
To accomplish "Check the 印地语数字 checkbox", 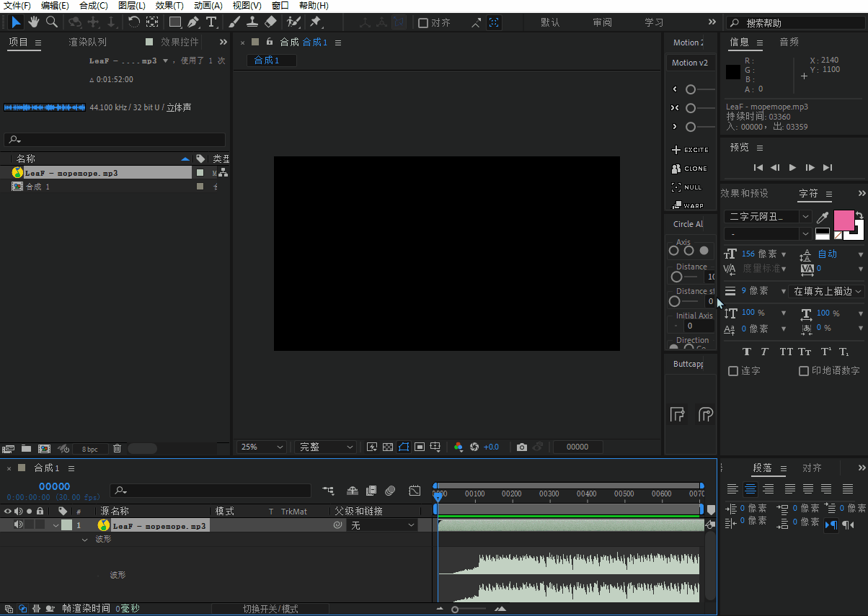I will coord(804,371).
